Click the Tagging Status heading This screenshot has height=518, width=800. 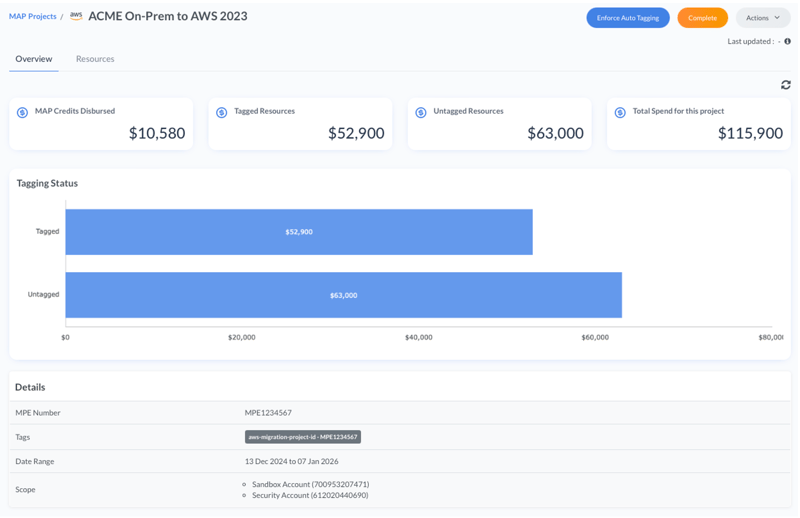(x=47, y=183)
